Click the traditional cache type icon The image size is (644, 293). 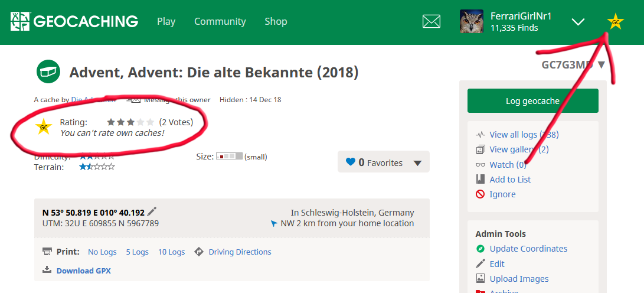[x=48, y=72]
